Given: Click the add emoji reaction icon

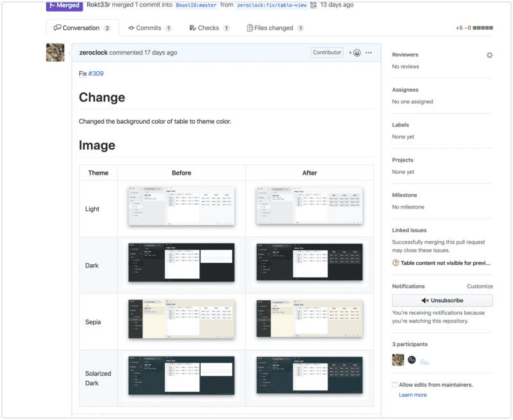Looking at the screenshot, I should [x=355, y=53].
